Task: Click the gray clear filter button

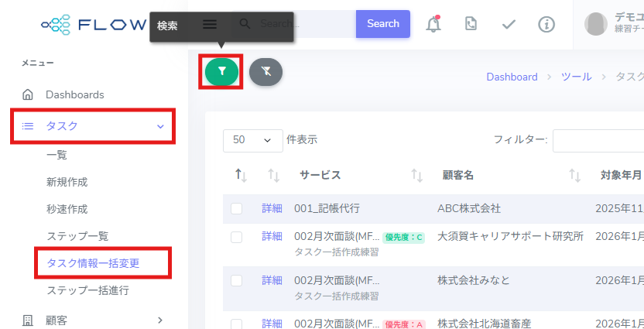Action: 265,71
